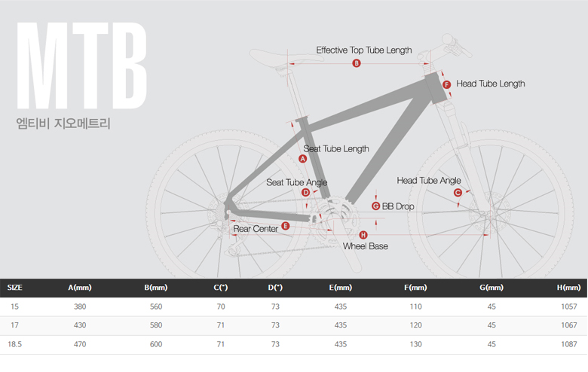Click the size 15 row label
Screen dimensions: 588x372
pos(14,306)
